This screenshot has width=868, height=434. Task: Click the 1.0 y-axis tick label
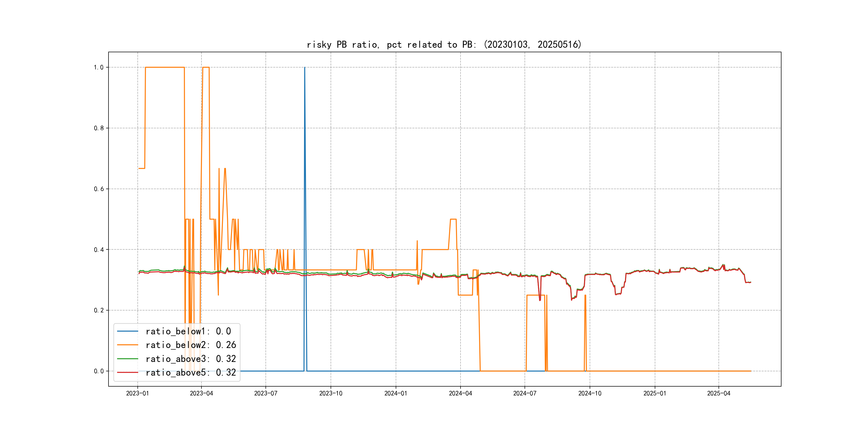click(x=98, y=68)
